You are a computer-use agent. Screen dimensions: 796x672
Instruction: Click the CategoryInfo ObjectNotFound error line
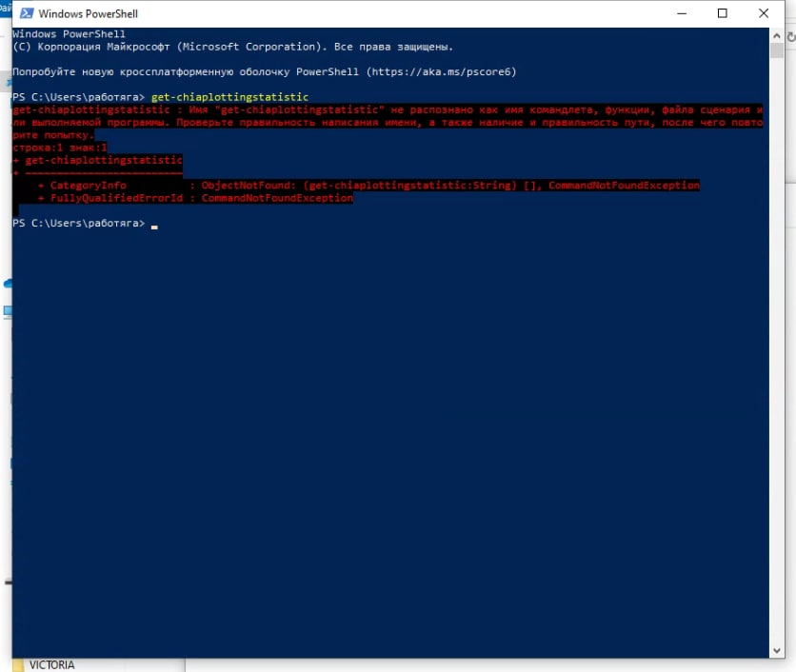tap(368, 186)
